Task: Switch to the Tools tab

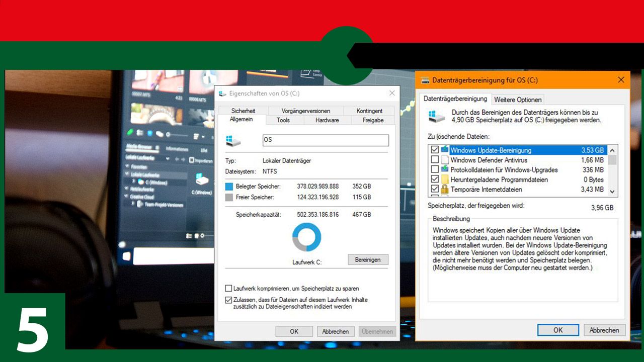Action: coord(283,120)
